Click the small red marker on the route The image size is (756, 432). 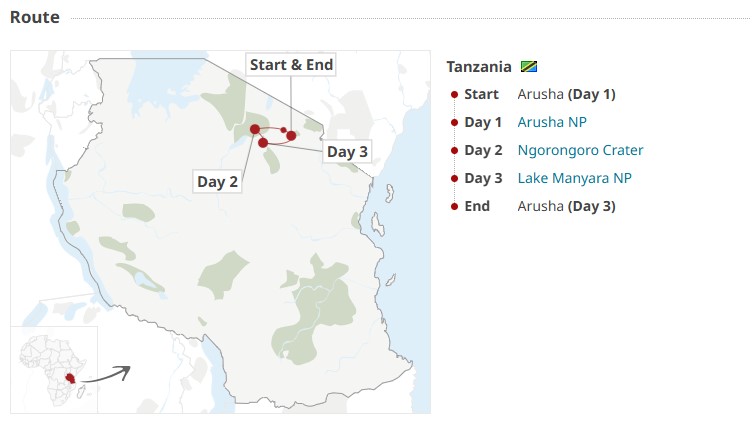click(x=283, y=130)
